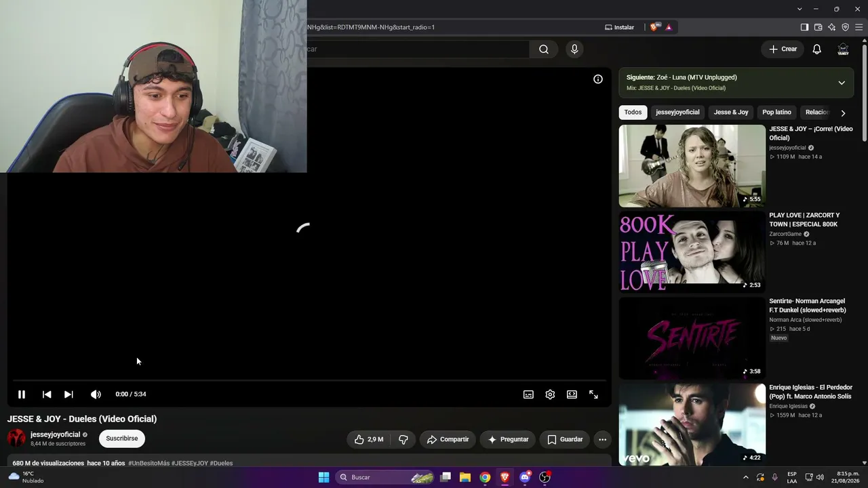Open the account avatar menu
Image resolution: width=868 pixels, height=488 pixels.
pyautogui.click(x=843, y=49)
